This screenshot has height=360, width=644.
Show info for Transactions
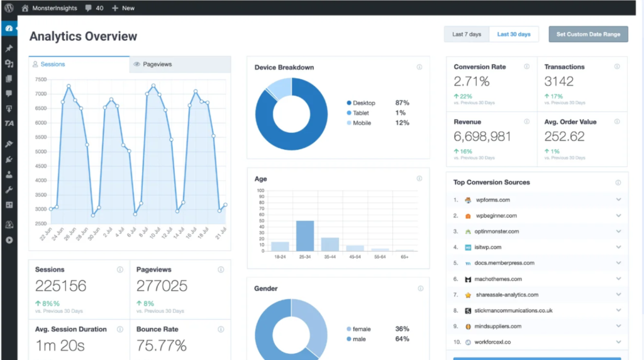[x=617, y=67]
